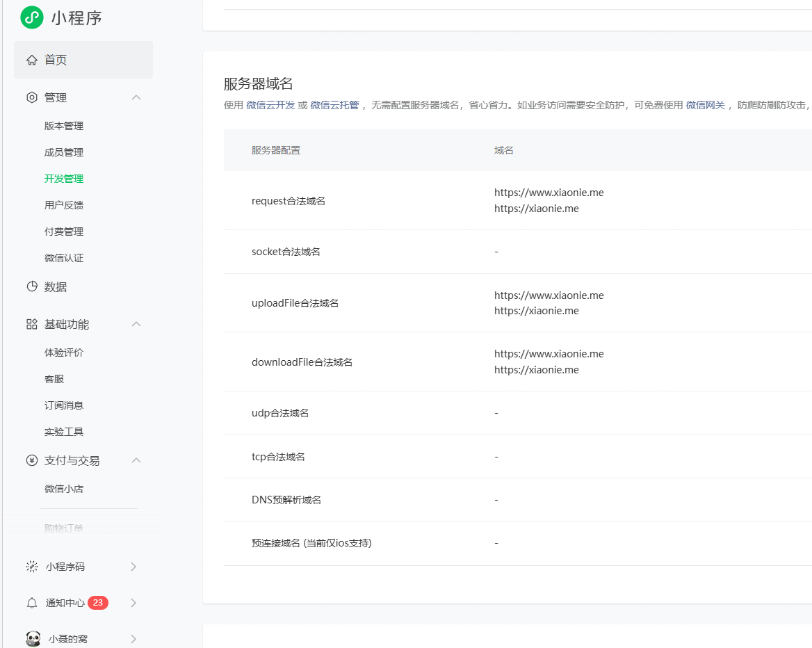Click the green 小程序 logo icon
812x648 pixels.
tap(31, 17)
